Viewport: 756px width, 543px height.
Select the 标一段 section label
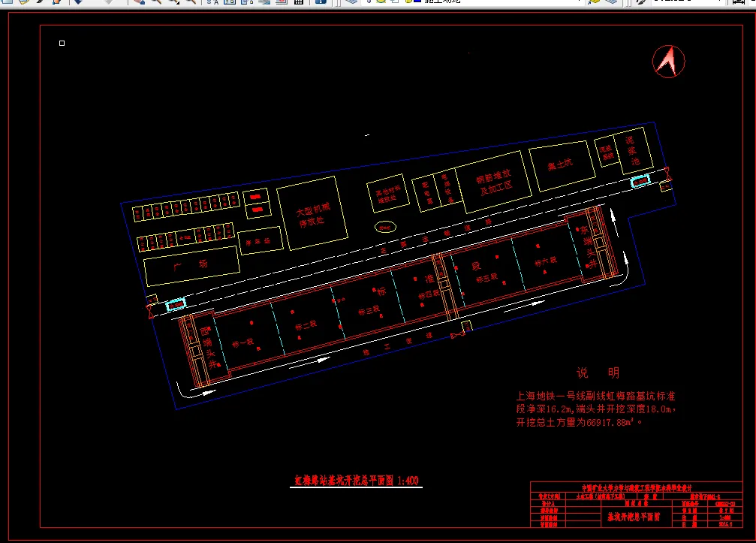(242, 343)
